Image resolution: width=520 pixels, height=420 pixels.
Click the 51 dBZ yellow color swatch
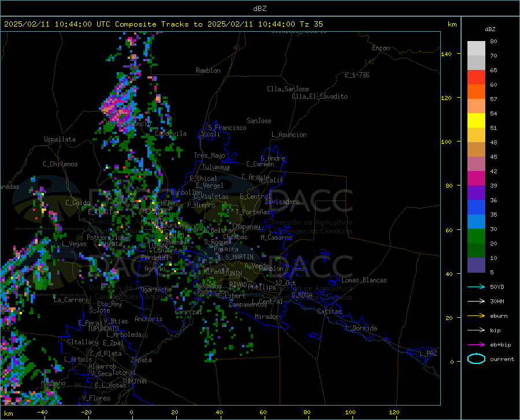(x=476, y=121)
